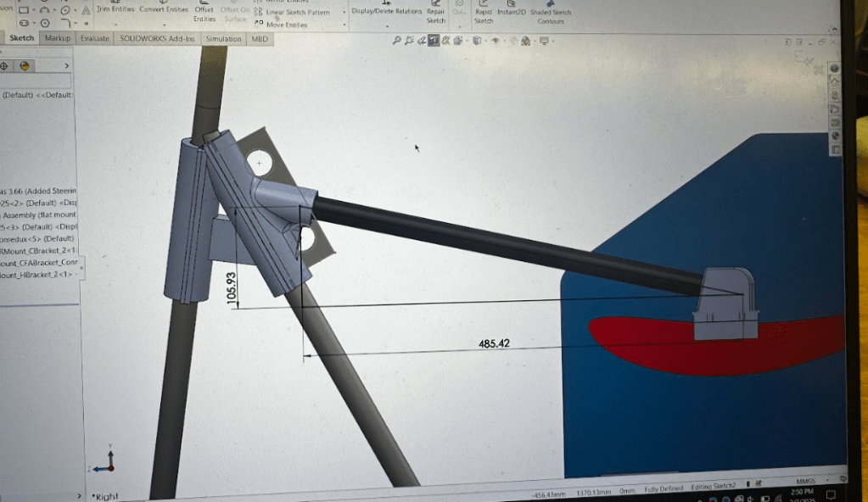Expand the feature manager panel tabs chevron
This screenshot has height=502, width=868.
click(x=67, y=65)
